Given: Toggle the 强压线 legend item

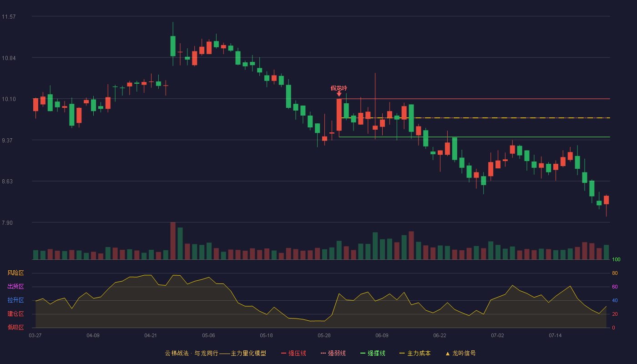Looking at the screenshot, I should point(293,353).
